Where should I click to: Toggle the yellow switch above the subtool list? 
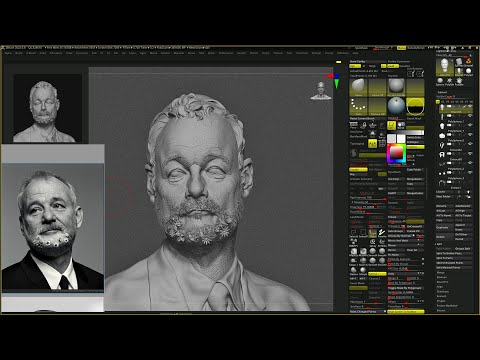pyautogui.click(x=438, y=102)
